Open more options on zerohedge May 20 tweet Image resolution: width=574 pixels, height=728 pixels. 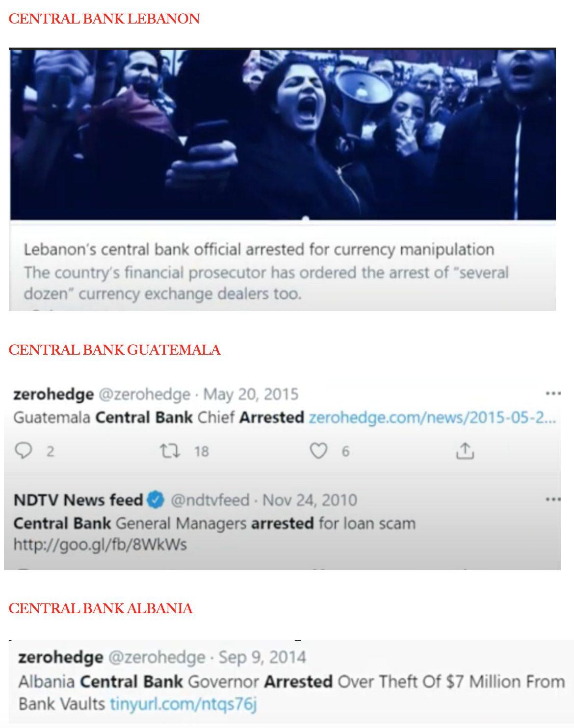tap(553, 393)
